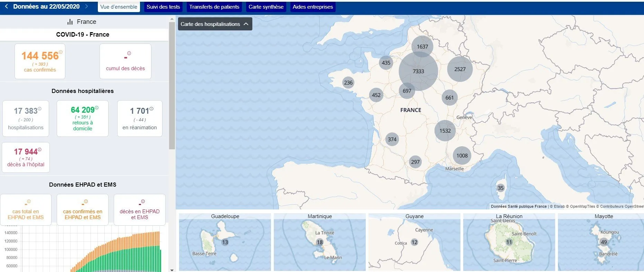Click the 7333 hospitalisation bubble on map
Screen dimensions: 644x272
click(x=418, y=71)
